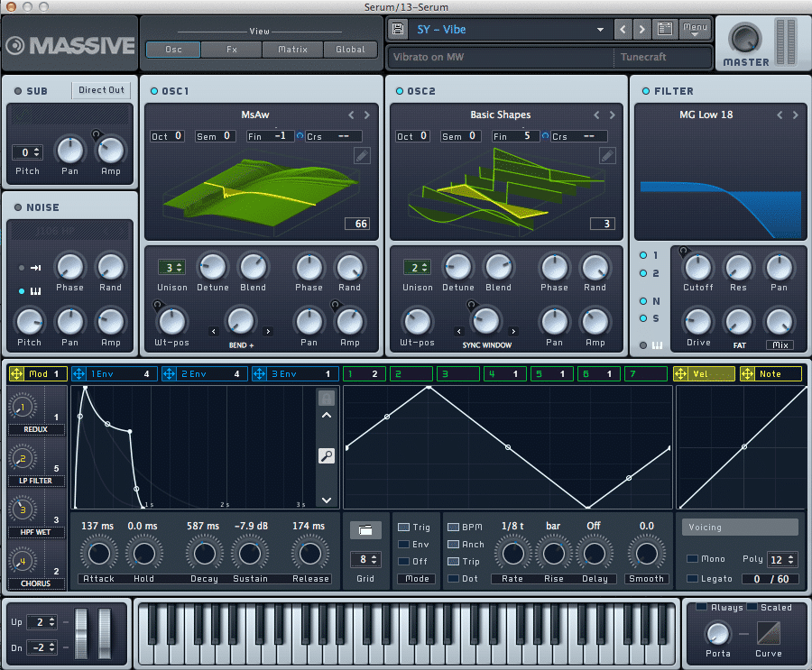Toggle the LFO Trig mode checkbox
The height and width of the screenshot is (670, 812).
click(x=403, y=528)
